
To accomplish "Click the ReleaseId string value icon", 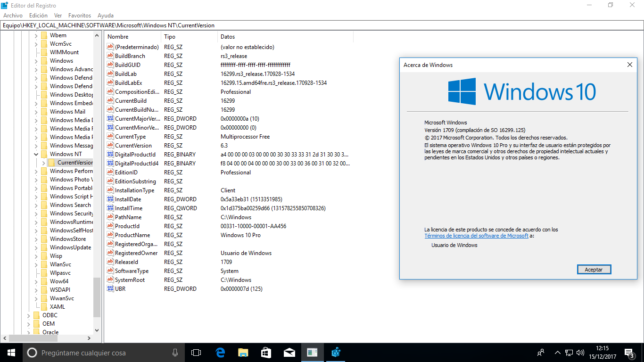I will (110, 262).
